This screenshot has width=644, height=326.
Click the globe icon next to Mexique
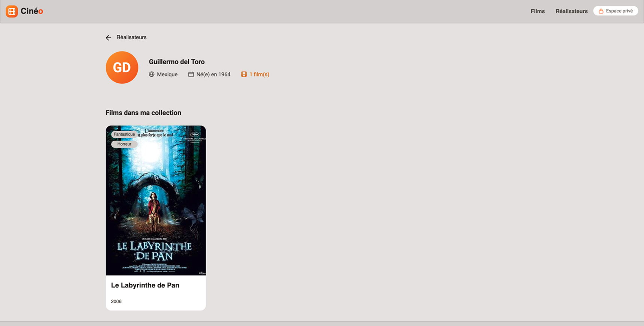(x=152, y=74)
